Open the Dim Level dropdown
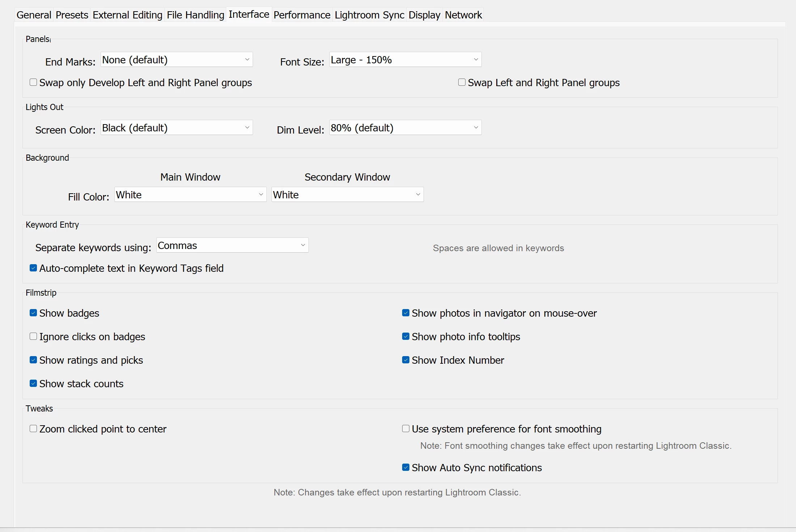796x532 pixels. (x=405, y=128)
